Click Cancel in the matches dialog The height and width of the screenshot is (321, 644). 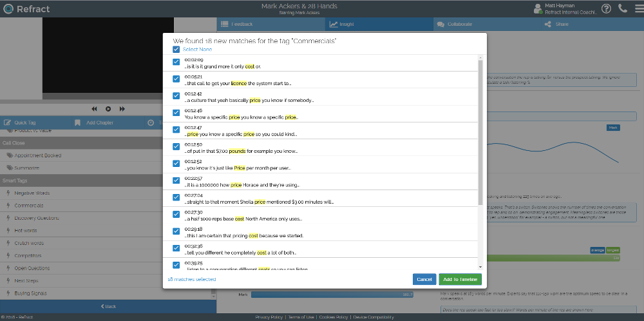pyautogui.click(x=424, y=280)
